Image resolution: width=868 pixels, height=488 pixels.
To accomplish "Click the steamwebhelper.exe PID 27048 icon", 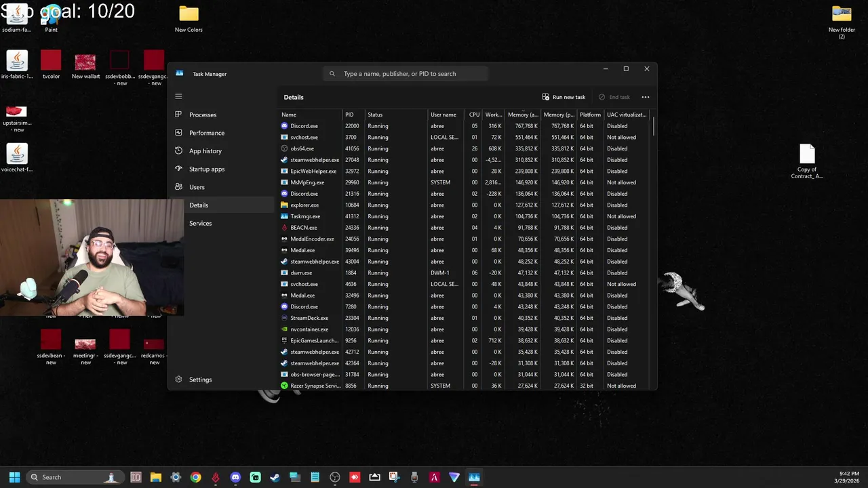I will pyautogui.click(x=284, y=160).
